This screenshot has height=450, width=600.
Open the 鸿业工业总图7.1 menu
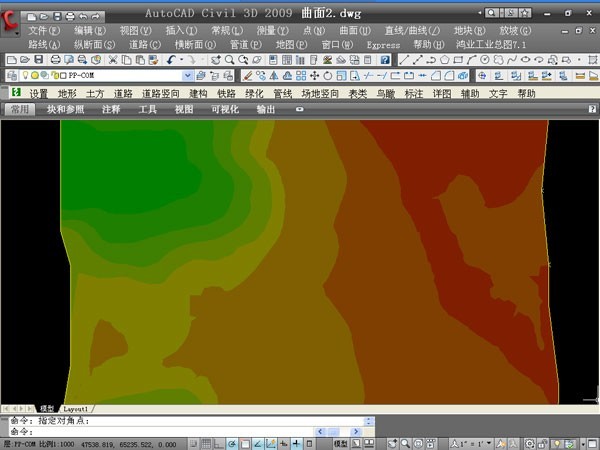click(x=490, y=45)
